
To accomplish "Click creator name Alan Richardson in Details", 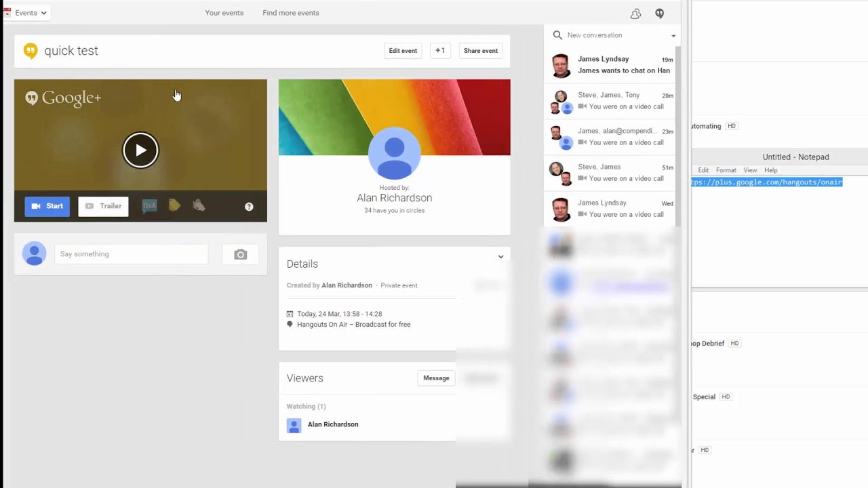I will (x=347, y=285).
